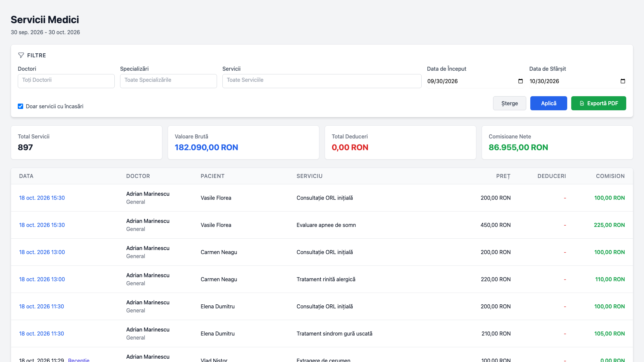Click the PACIENT column header
The image size is (644, 362).
click(213, 176)
